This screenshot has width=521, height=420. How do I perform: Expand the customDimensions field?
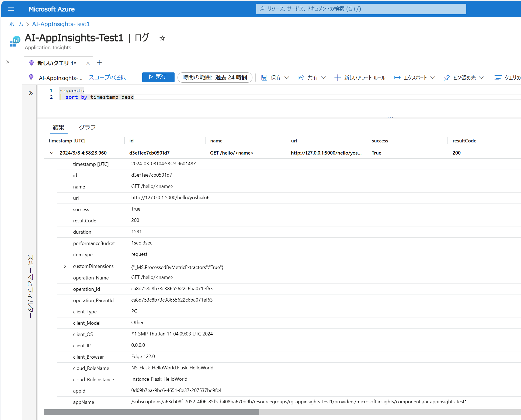[65, 266]
